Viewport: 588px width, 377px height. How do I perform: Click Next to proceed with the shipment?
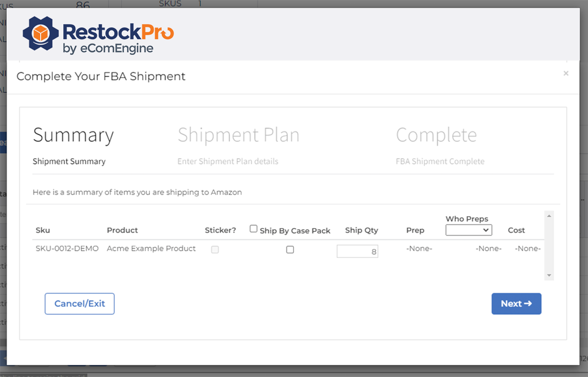click(x=516, y=303)
